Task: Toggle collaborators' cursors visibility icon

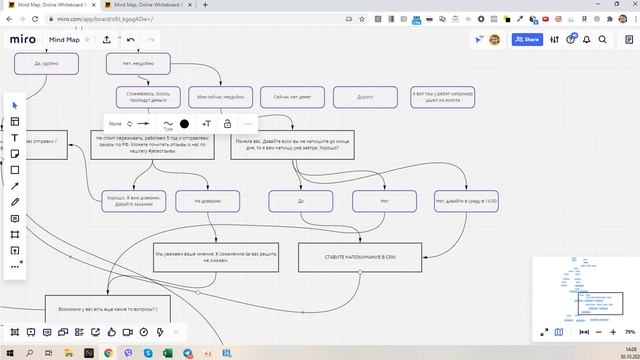Action: tap(479, 39)
